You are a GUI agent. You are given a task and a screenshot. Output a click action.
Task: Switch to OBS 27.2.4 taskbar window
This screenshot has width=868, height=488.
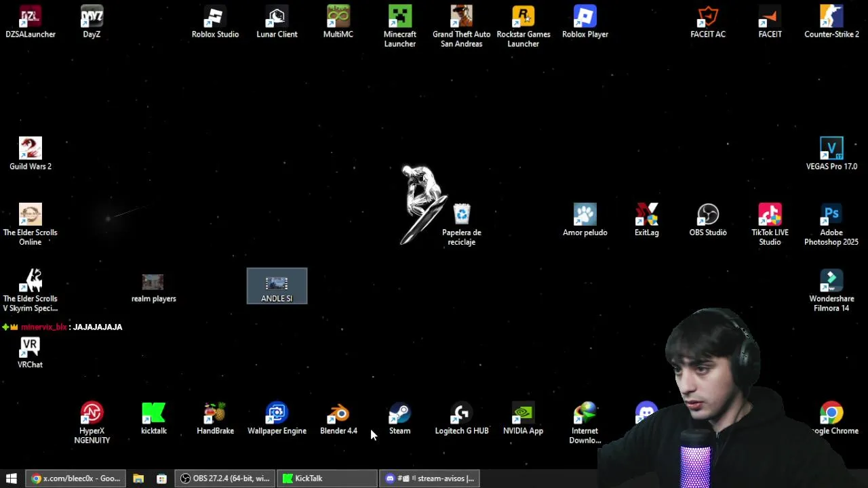(x=224, y=479)
